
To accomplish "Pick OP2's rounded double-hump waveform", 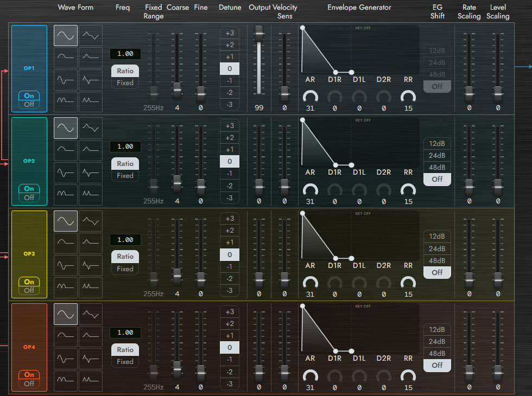I will tap(66, 195).
